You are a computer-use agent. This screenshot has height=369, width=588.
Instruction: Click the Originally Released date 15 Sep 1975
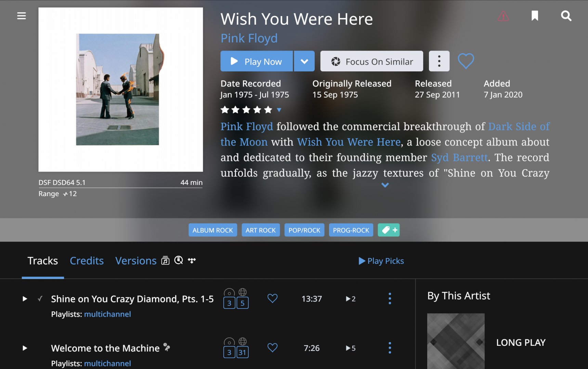click(335, 95)
